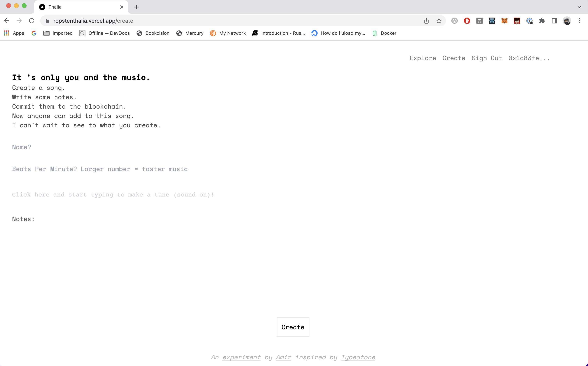Toggle the browser side panel icon
The height and width of the screenshot is (366, 588).
(554, 21)
